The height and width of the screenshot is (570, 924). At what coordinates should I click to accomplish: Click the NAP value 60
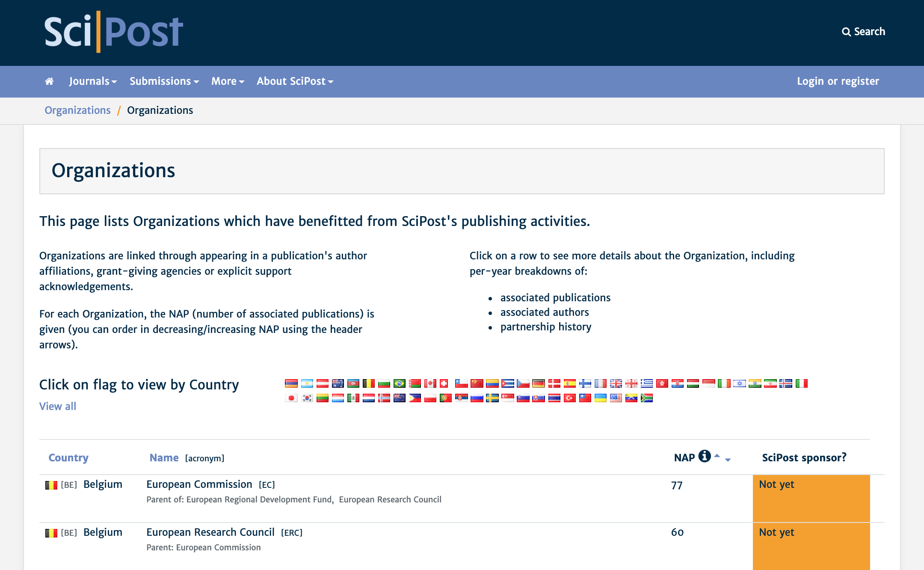click(x=677, y=532)
